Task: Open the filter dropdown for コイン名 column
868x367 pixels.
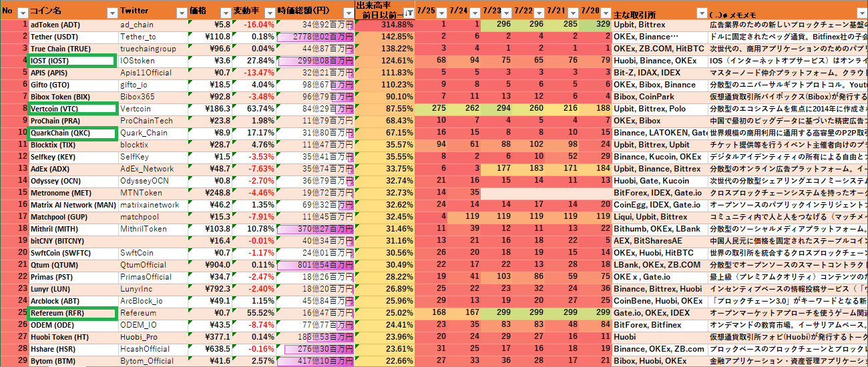Action: (x=111, y=13)
